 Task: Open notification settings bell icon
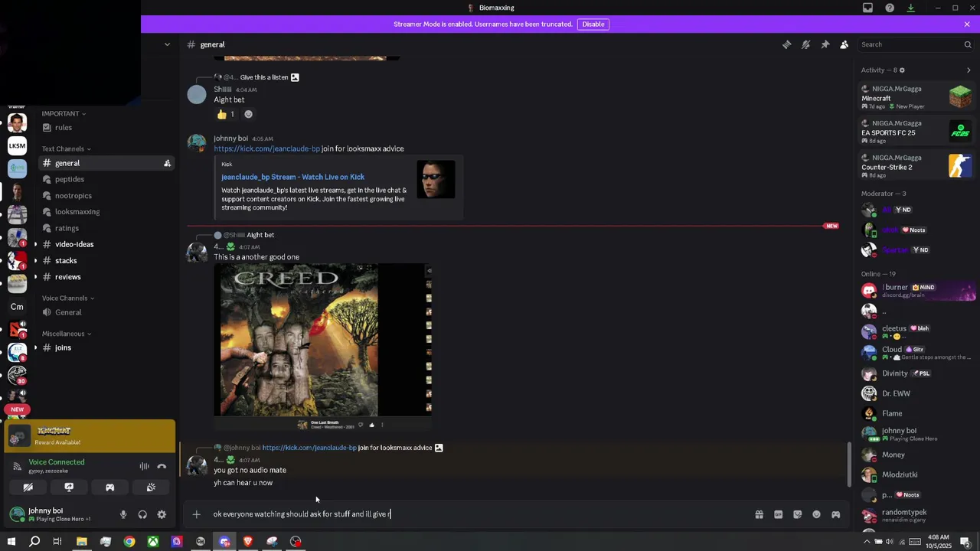(805, 44)
